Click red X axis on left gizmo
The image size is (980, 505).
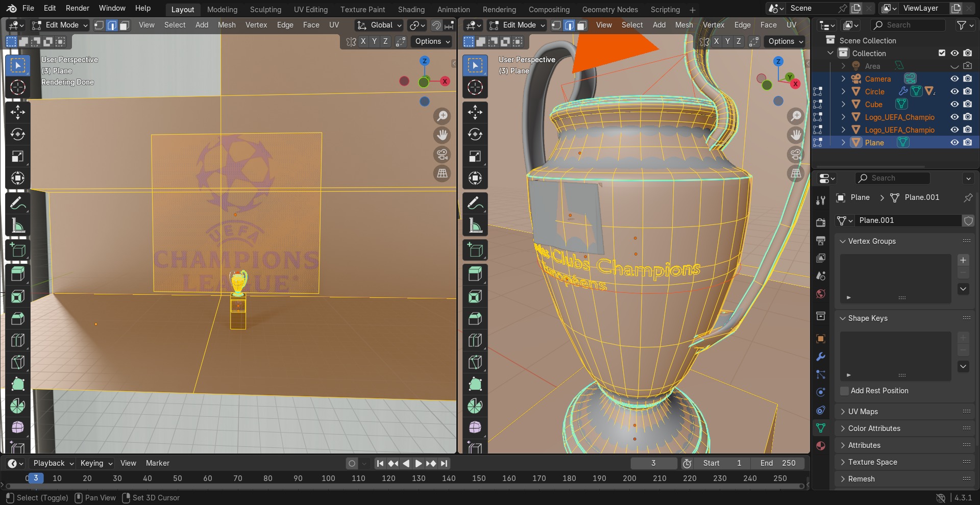tap(445, 81)
